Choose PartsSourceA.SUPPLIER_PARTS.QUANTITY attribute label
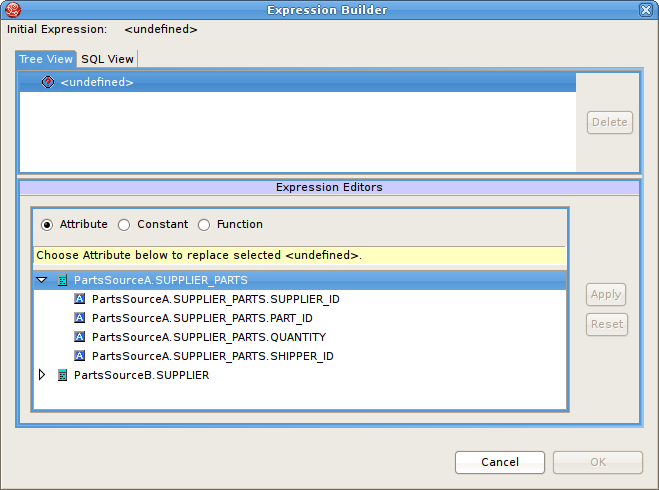Image resolution: width=659 pixels, height=490 pixels. point(208,337)
